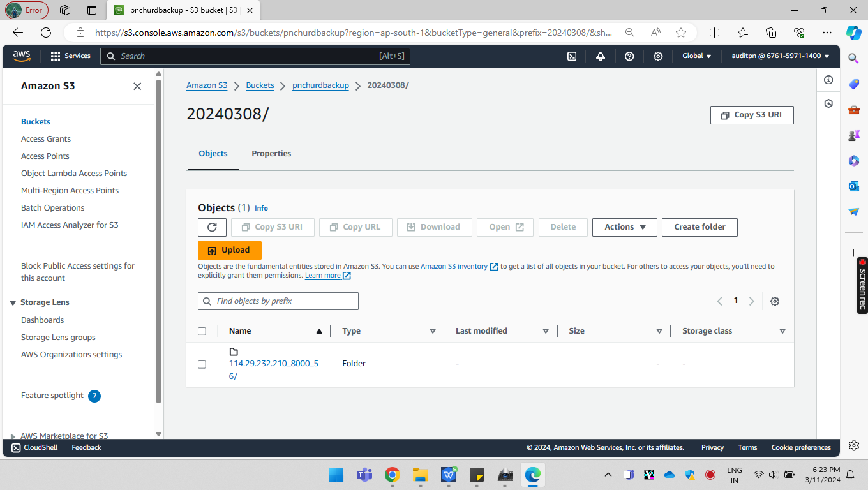The image size is (868, 490).
Task: Open Access Grants in sidebar
Action: 46,139
